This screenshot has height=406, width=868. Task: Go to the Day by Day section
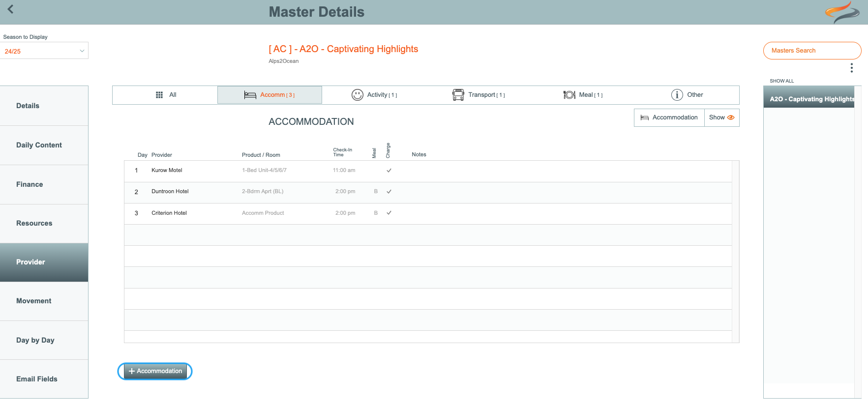point(44,340)
